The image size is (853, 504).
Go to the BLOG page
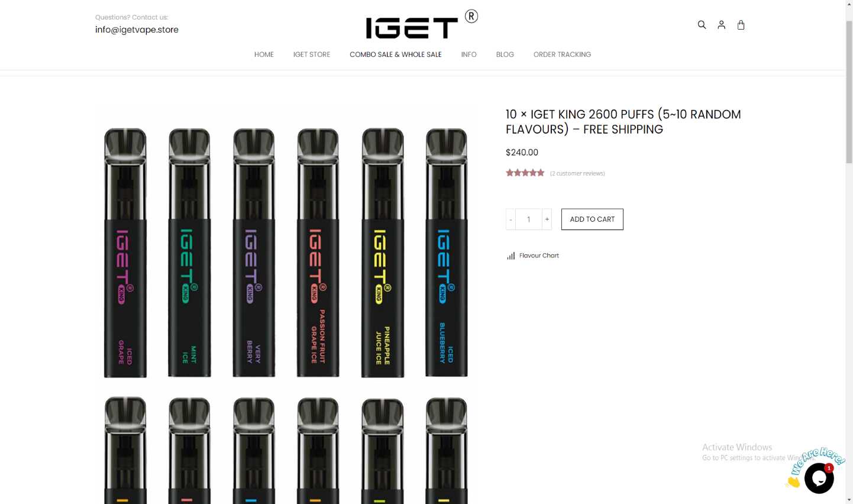pos(505,54)
